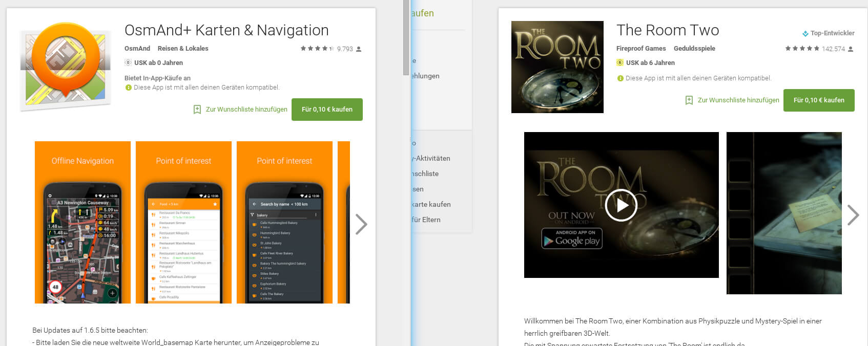Buy The Room Two with Für 0,10 € kaufen
The image size is (868, 346).
819,100
